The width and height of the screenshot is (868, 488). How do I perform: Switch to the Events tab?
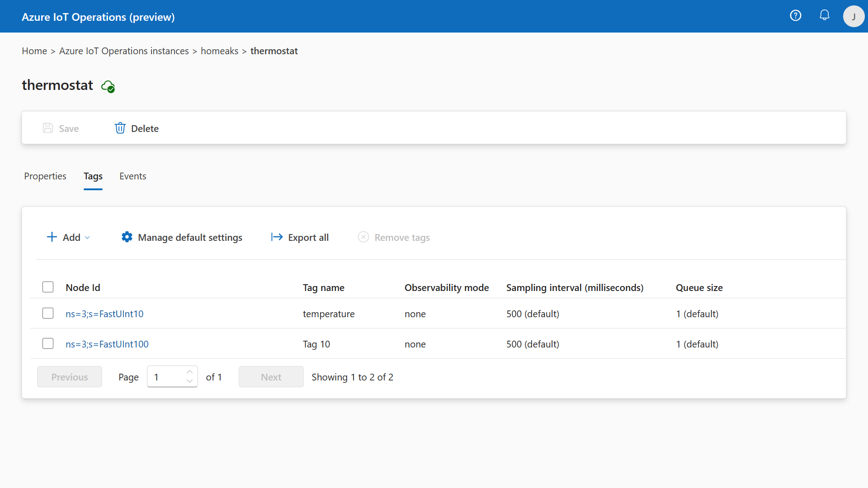(133, 176)
